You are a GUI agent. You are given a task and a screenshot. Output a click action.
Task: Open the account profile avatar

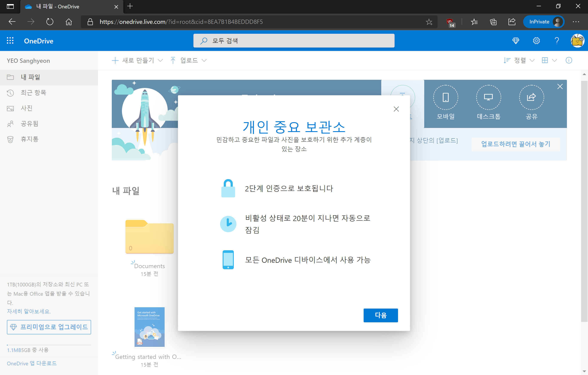(577, 41)
